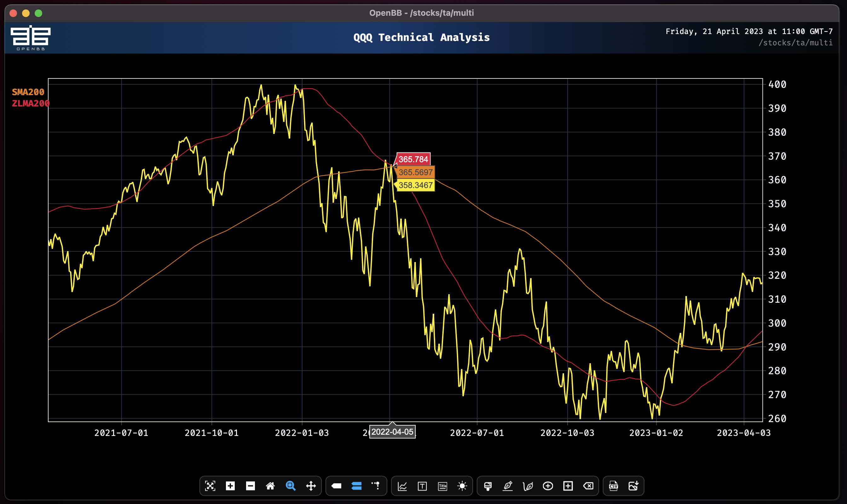This screenshot has height=504, width=847.
Task: Click the 2022-04-05 date hover label
Action: coord(392,432)
